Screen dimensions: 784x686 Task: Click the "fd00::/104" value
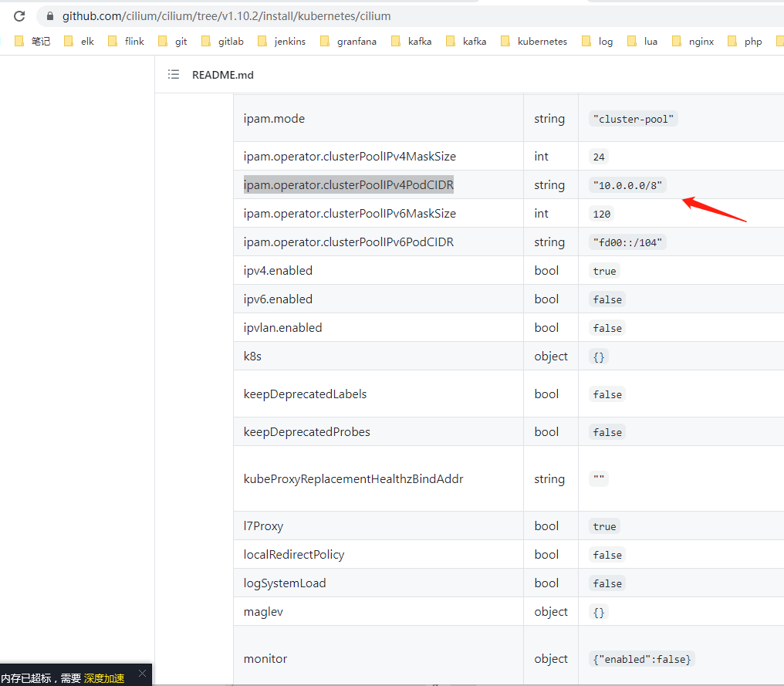coord(627,242)
